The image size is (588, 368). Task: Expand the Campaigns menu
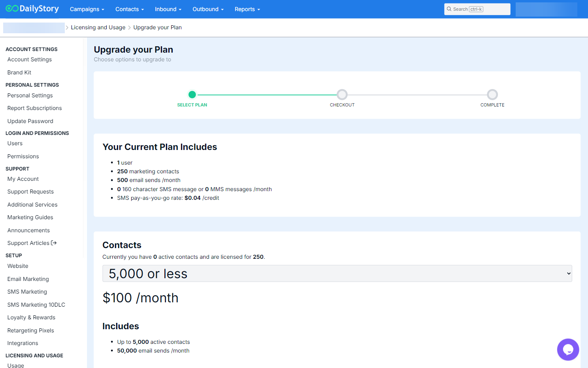(x=87, y=9)
